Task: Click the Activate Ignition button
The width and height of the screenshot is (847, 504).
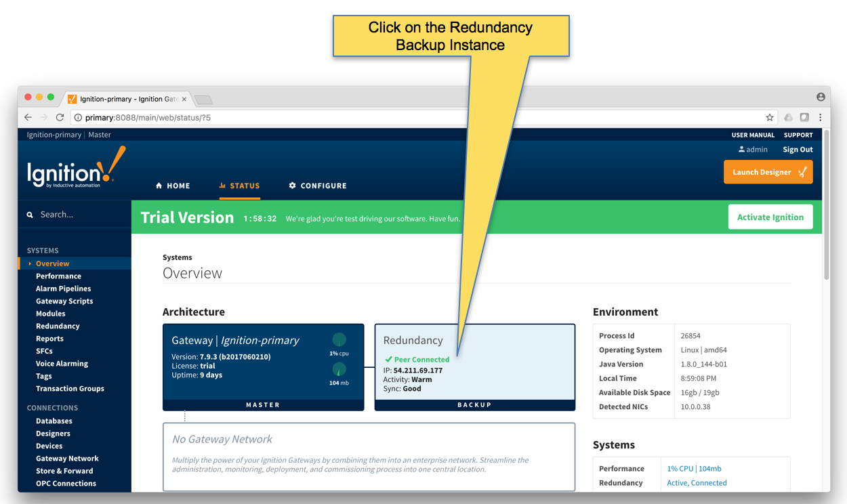Action: (x=770, y=217)
